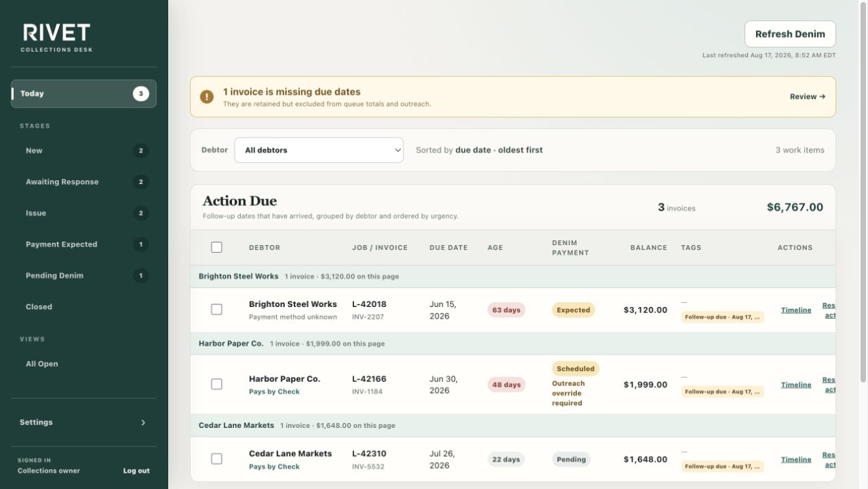Viewport: 868px width, 489px height.
Task: Select the Awaiting Response stage
Action: point(84,182)
